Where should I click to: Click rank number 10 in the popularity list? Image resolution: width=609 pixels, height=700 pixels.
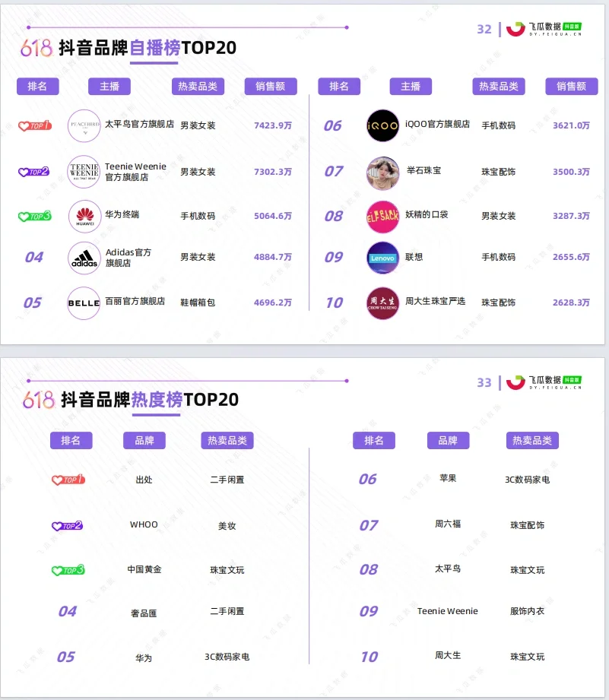370,657
